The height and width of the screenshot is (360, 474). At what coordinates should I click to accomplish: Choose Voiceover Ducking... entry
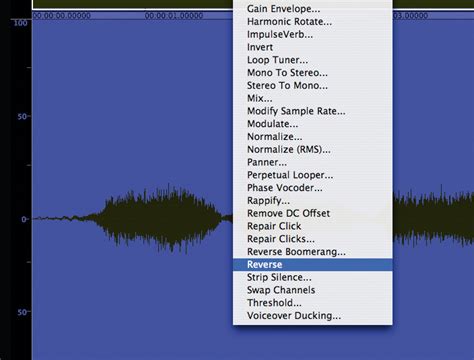click(x=312, y=316)
